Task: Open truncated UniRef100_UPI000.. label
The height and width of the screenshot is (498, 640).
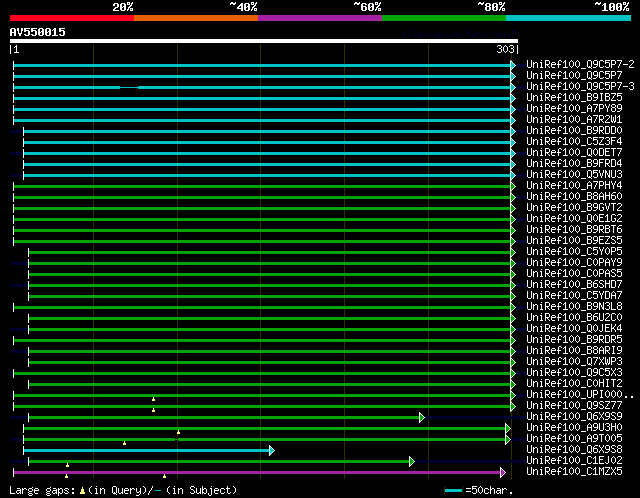Action: pyautogui.click(x=580, y=395)
